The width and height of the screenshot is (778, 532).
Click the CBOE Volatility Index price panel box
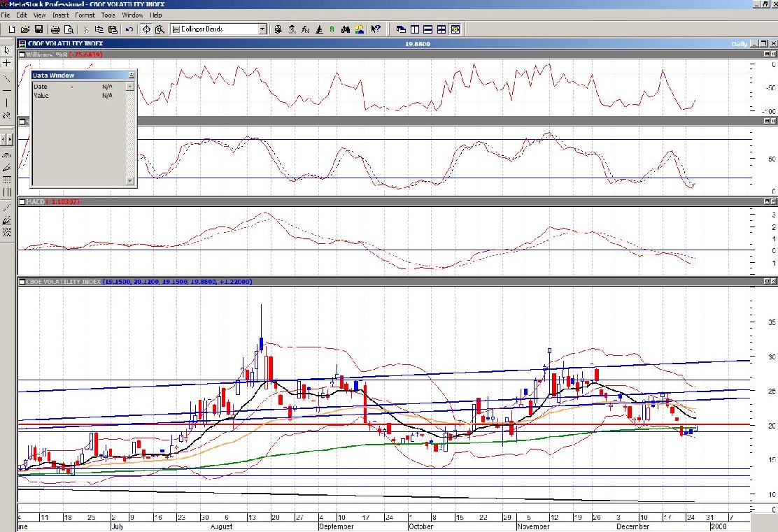tap(22, 282)
